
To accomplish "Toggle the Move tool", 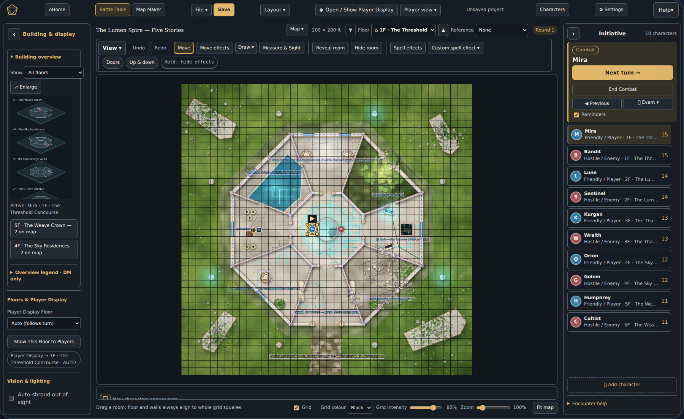I will click(x=184, y=48).
